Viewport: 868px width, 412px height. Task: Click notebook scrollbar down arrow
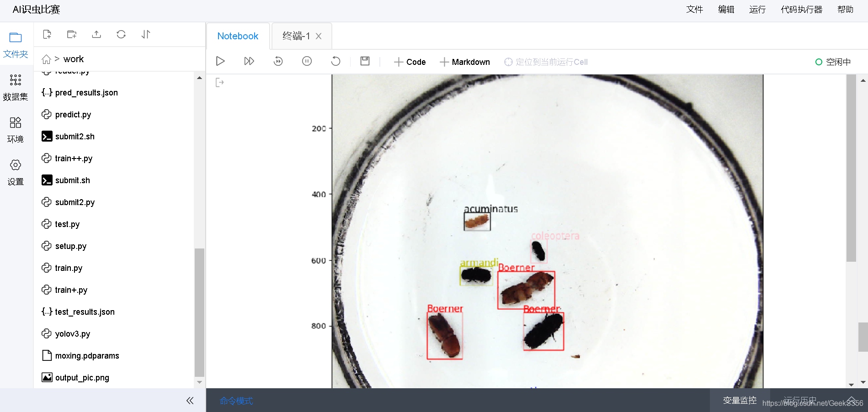coord(863,382)
